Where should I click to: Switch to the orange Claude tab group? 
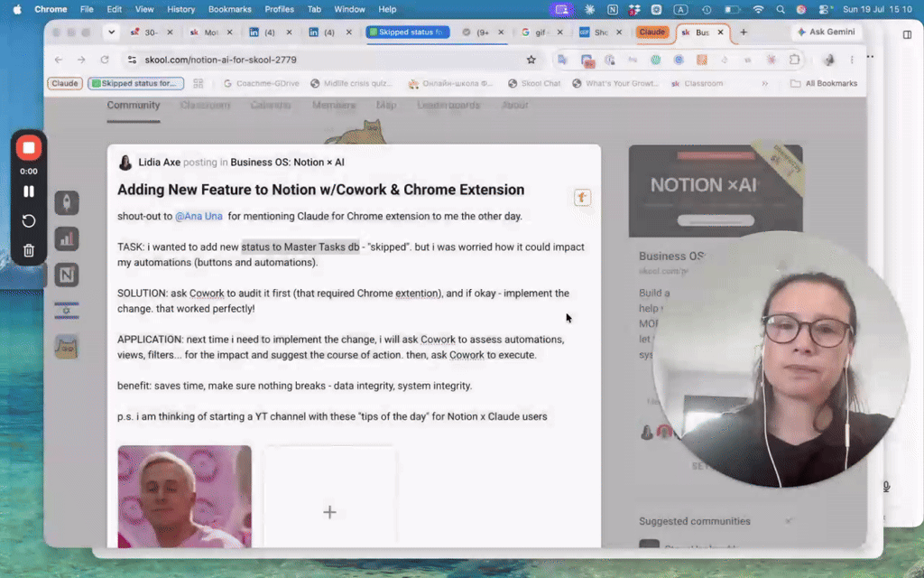651,32
